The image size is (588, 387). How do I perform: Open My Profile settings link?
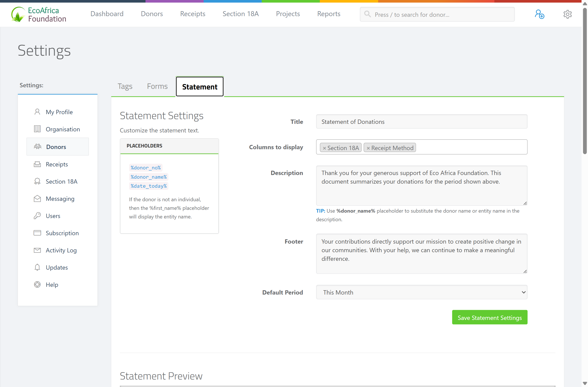pos(59,112)
